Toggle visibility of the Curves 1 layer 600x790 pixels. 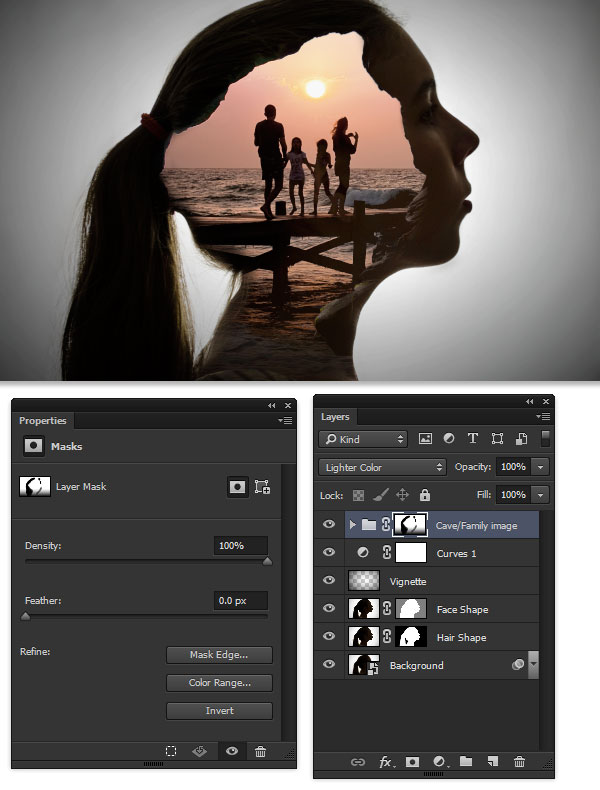[329, 552]
